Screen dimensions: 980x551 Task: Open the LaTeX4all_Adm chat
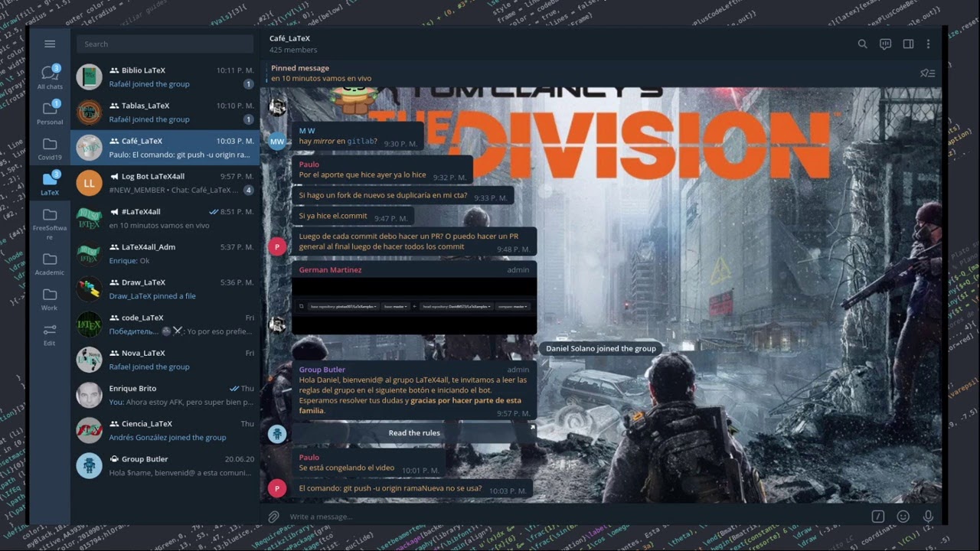(x=165, y=253)
